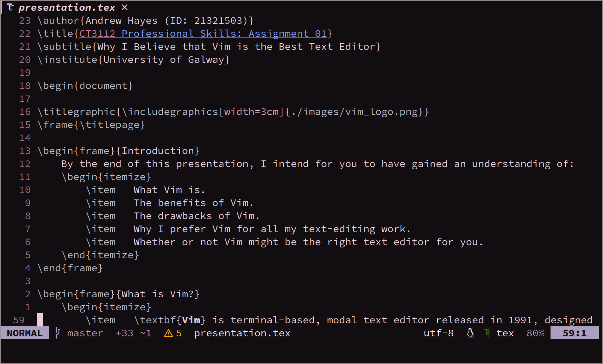Place cursor on \begin{document} line

85,85
